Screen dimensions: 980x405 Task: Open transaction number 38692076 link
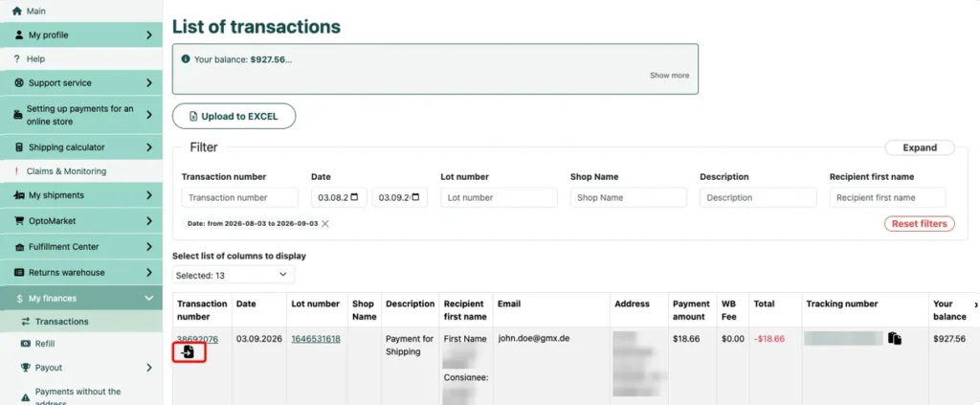point(197,339)
